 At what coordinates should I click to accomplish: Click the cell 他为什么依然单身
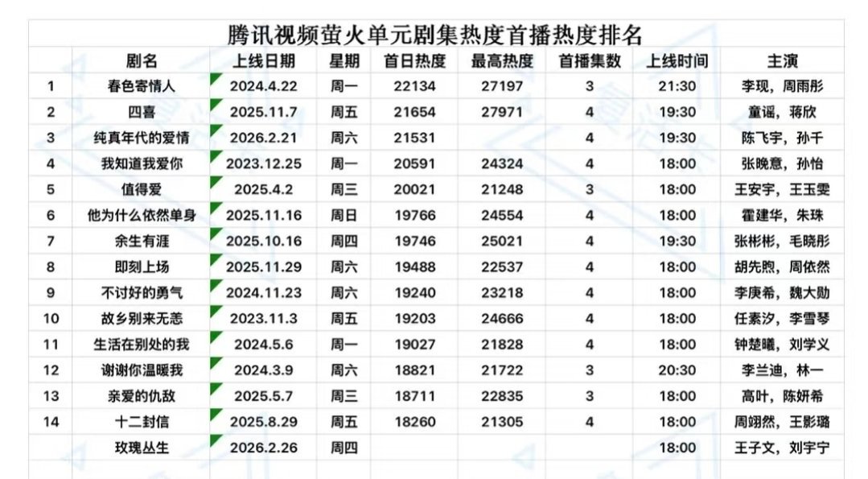pyautogui.click(x=142, y=216)
